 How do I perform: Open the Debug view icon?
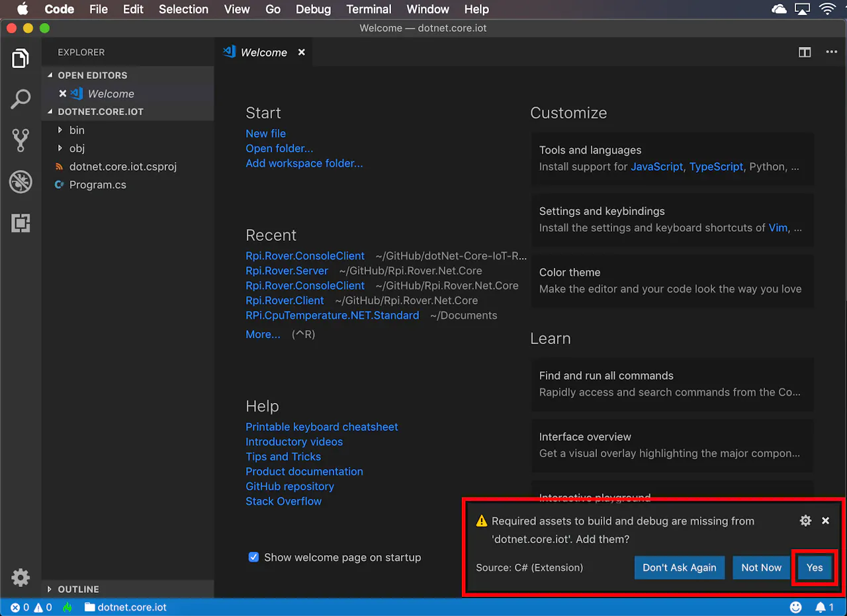(x=21, y=182)
